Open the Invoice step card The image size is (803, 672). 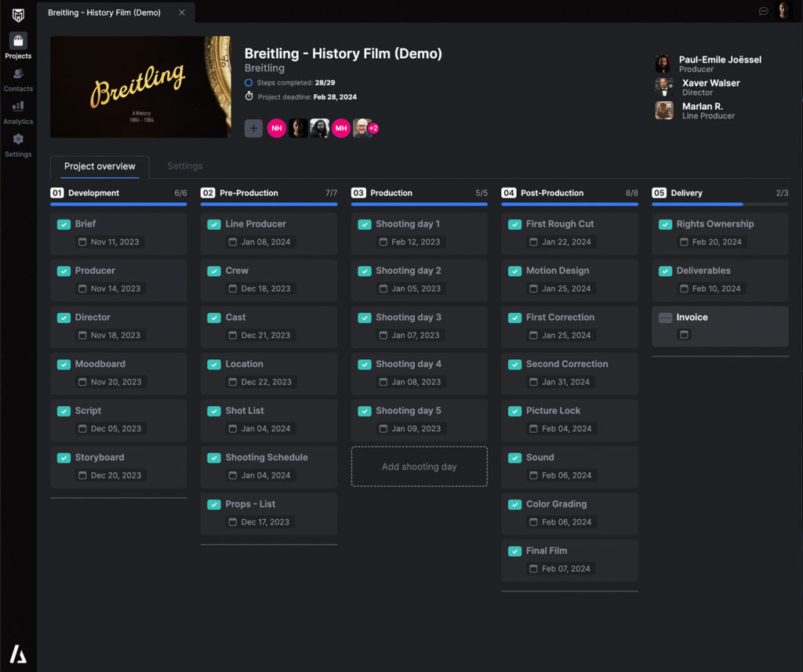tap(720, 326)
